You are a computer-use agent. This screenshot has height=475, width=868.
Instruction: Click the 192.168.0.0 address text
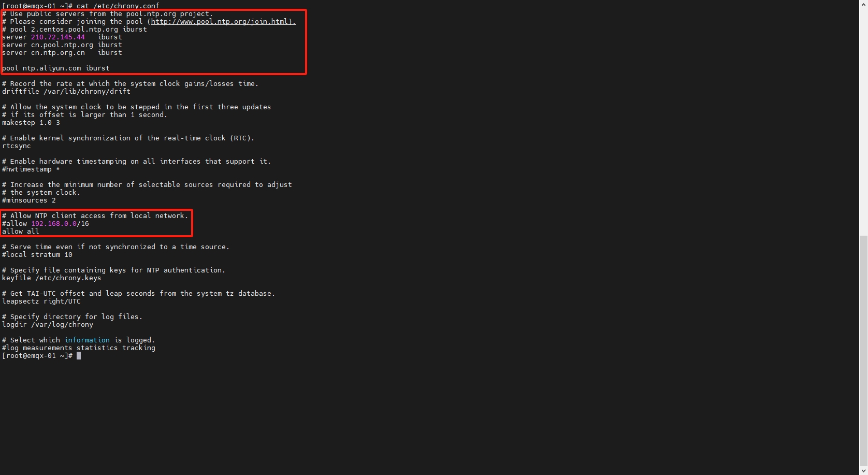pos(53,224)
